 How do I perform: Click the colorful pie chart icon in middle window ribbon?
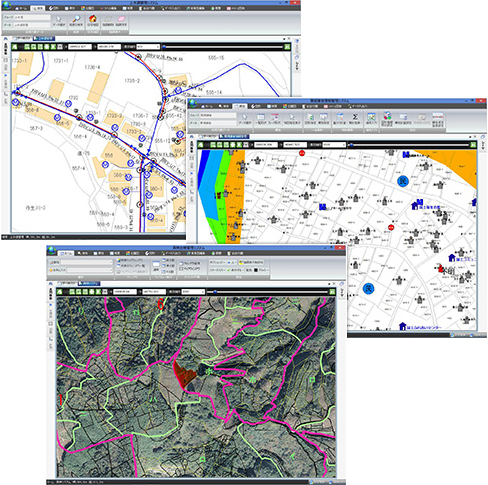coord(387,116)
